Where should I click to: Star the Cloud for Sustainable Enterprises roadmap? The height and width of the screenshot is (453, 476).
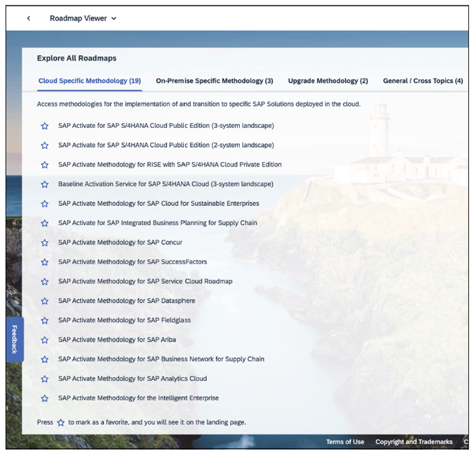point(45,203)
